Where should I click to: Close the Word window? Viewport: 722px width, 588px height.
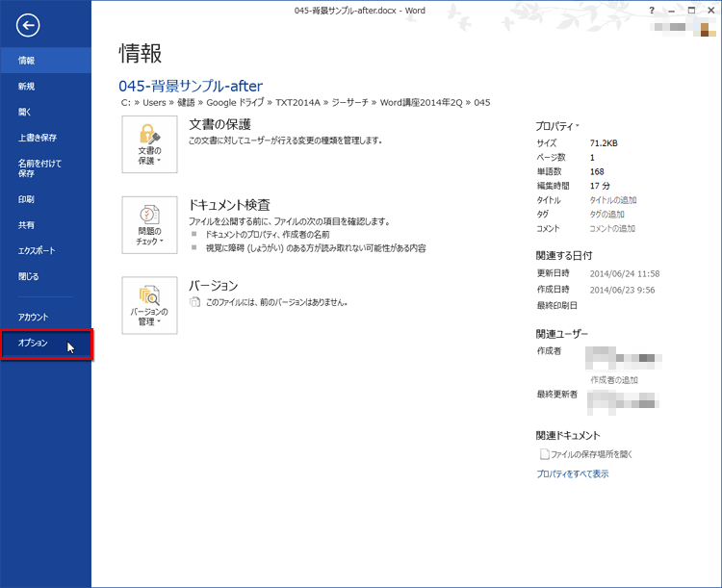click(711, 11)
